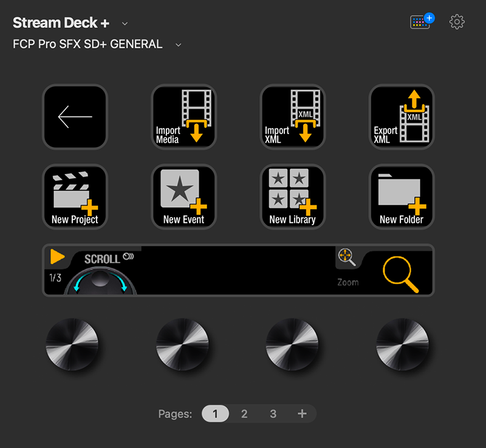This screenshot has height=448, width=486.
Task: Open the Stream Deck + device dropdown
Action: (x=125, y=22)
